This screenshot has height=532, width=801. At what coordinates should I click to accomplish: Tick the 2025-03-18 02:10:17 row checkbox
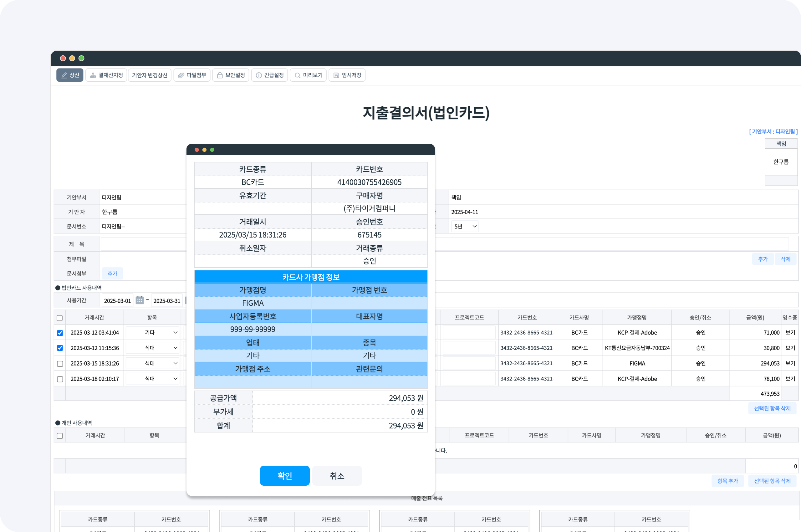[x=60, y=379]
